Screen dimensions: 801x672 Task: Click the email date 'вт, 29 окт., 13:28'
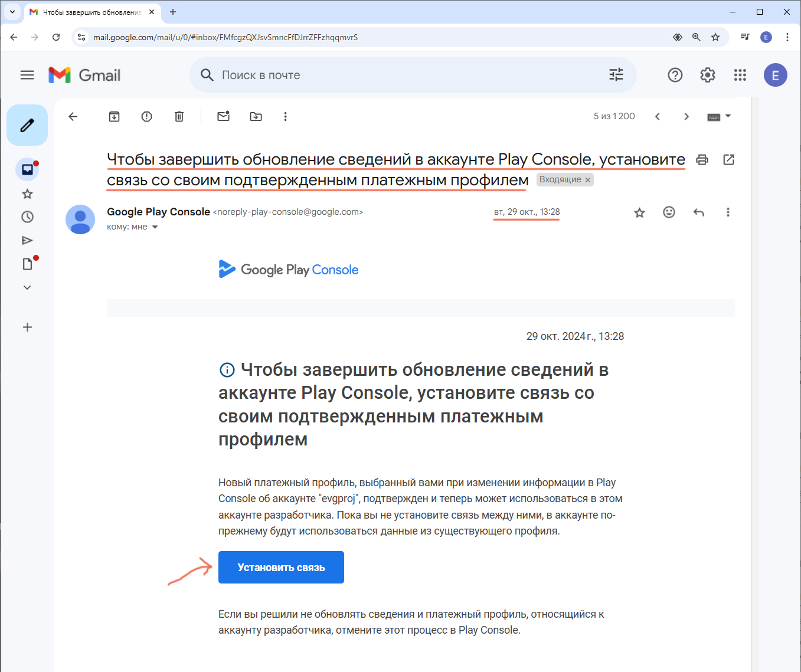527,212
